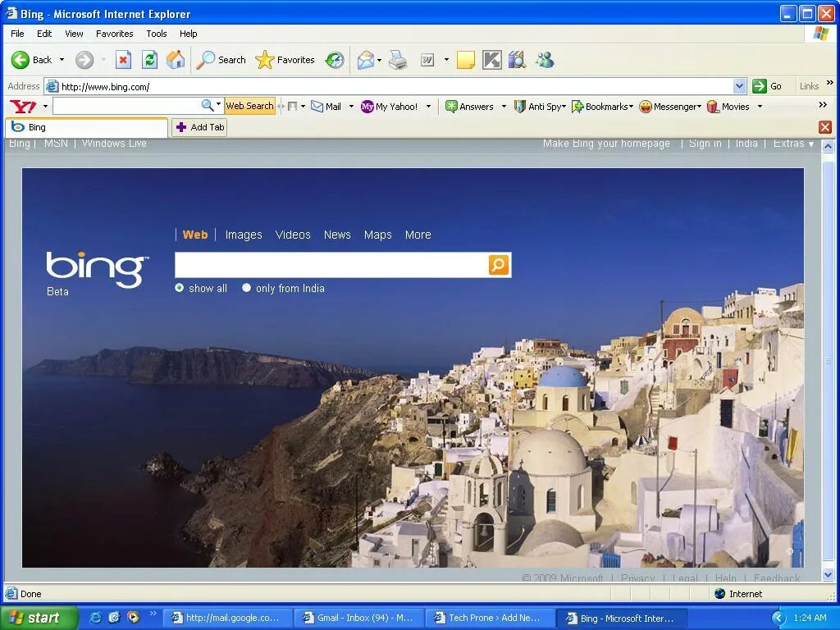Viewport: 840px width, 630px height.
Task: Click Make Bing your homepage link
Action: [606, 144]
